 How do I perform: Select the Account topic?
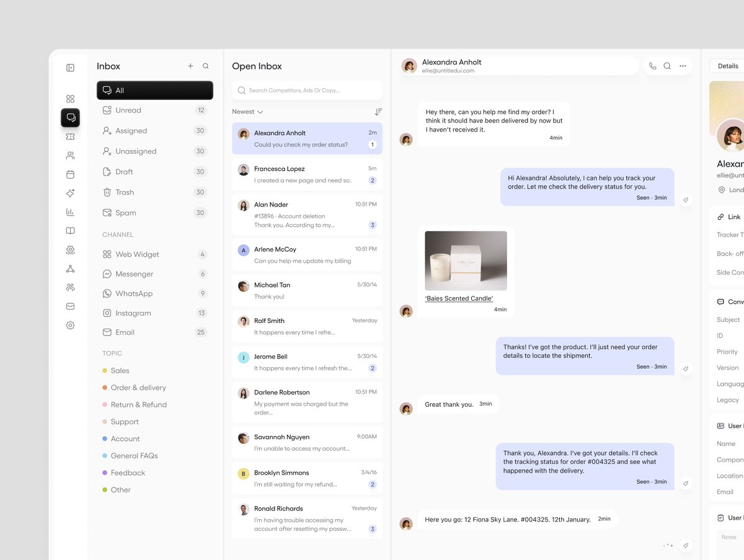coord(121,439)
